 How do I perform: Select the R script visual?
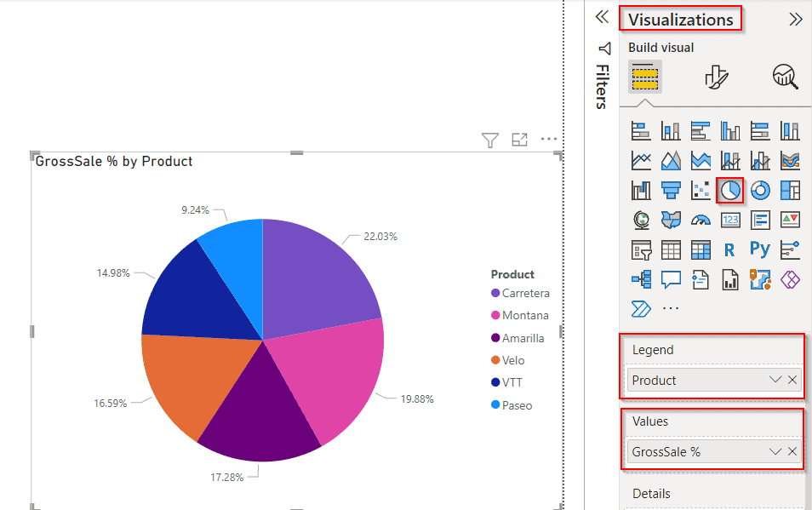(729, 250)
